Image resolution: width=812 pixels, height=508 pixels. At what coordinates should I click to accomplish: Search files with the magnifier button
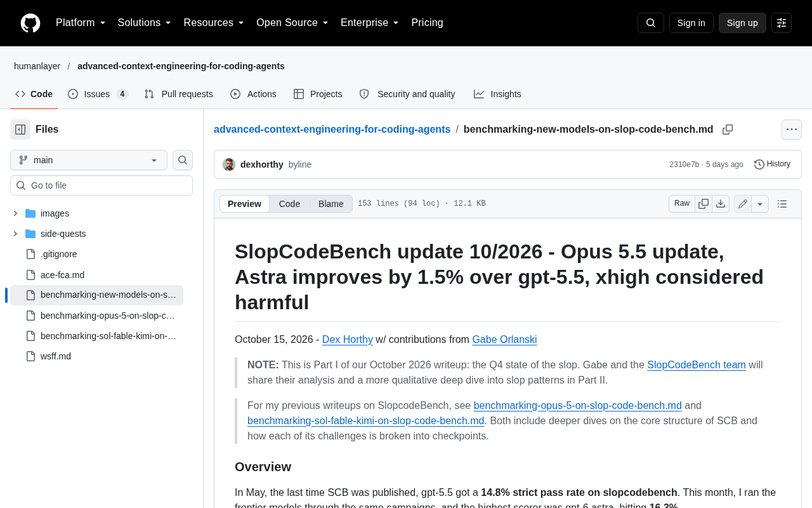183,160
